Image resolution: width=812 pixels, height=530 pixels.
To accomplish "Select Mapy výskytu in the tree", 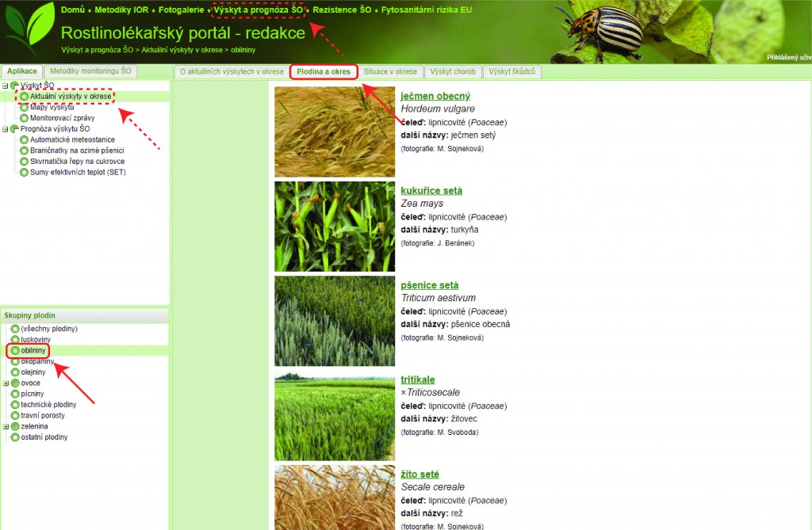I will (x=52, y=107).
